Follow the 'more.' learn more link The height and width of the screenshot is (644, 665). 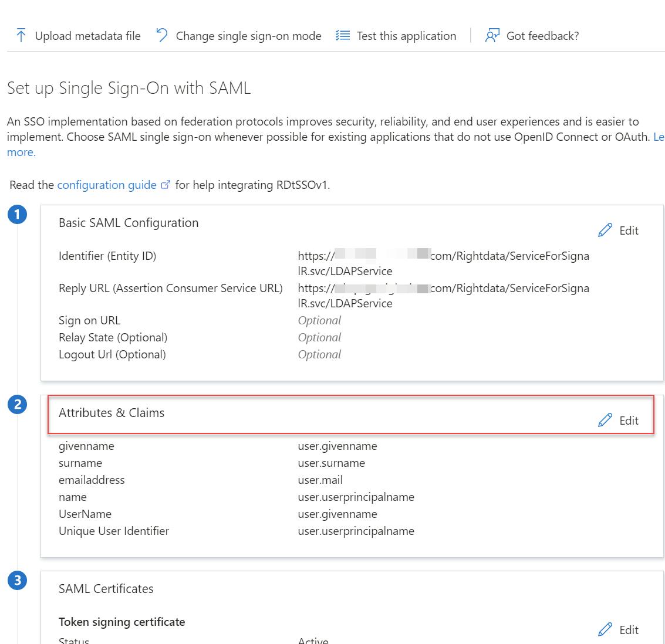click(x=21, y=152)
